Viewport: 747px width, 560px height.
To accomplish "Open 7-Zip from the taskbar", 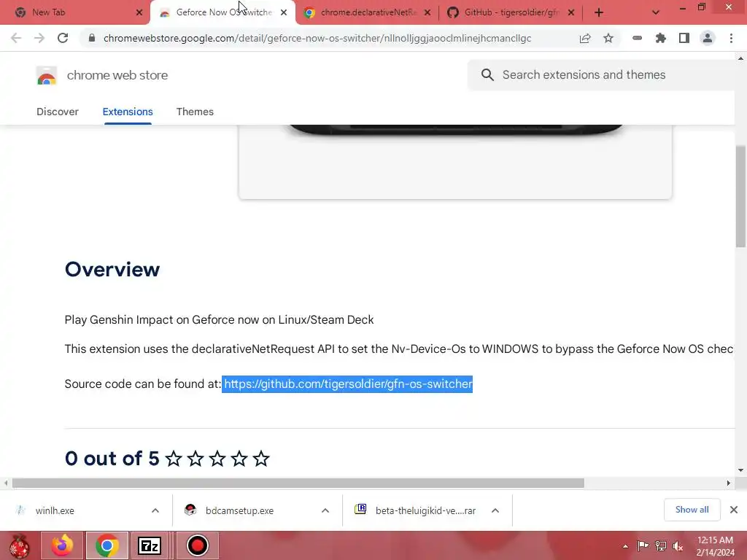I will 150,545.
